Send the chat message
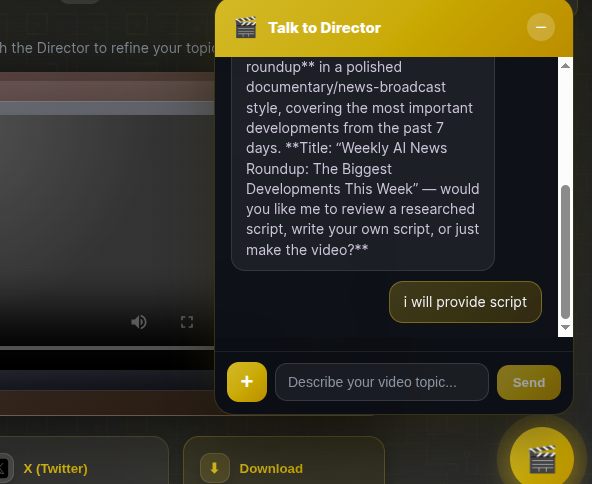The image size is (592, 484). (x=529, y=382)
